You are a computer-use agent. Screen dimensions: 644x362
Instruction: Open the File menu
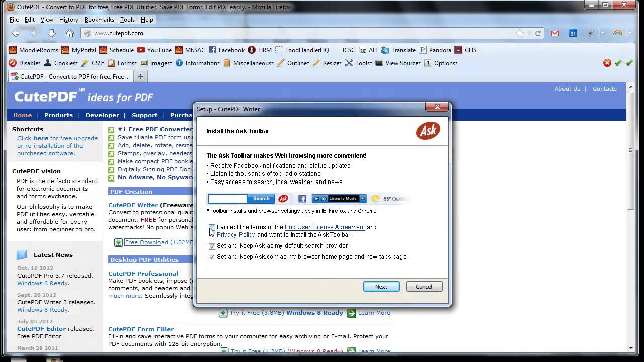[14, 20]
